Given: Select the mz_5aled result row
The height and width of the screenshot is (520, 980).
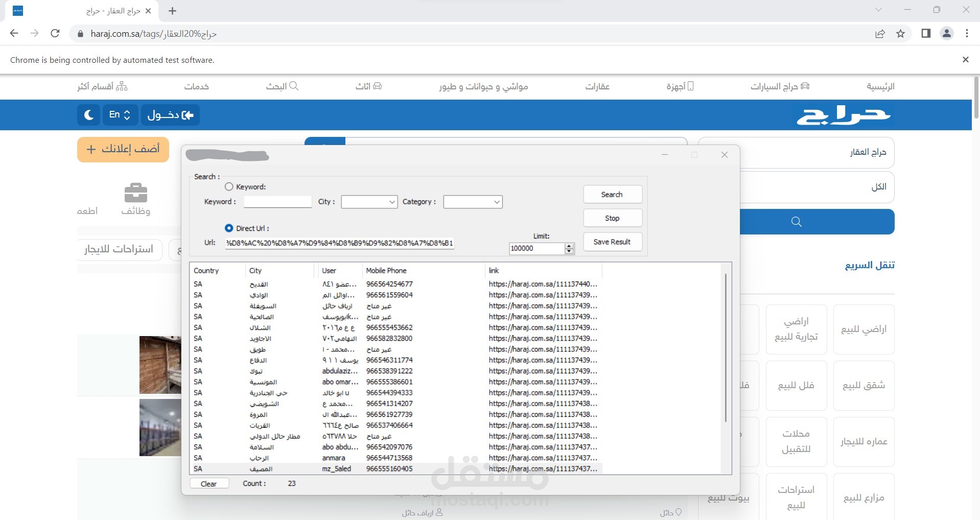Looking at the screenshot, I should (396, 469).
